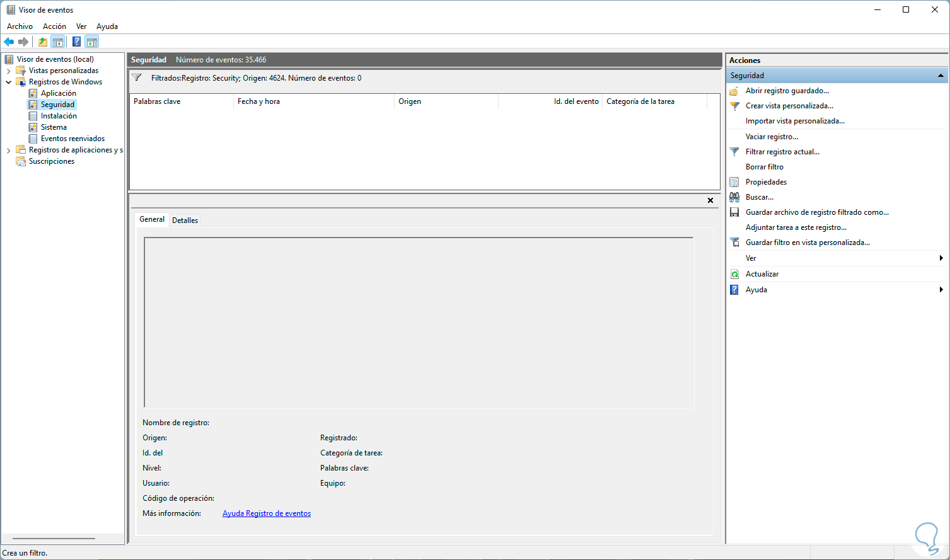Click the Crear vista personalizada funnel icon

coord(734,106)
